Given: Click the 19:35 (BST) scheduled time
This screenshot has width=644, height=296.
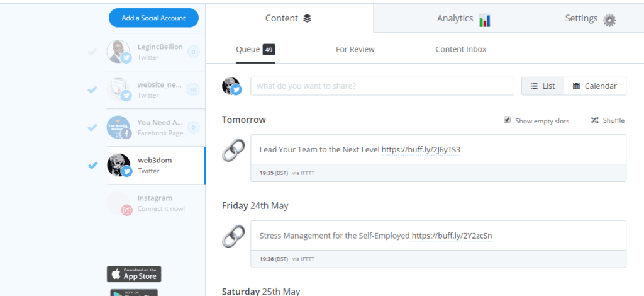Looking at the screenshot, I should tap(274, 173).
